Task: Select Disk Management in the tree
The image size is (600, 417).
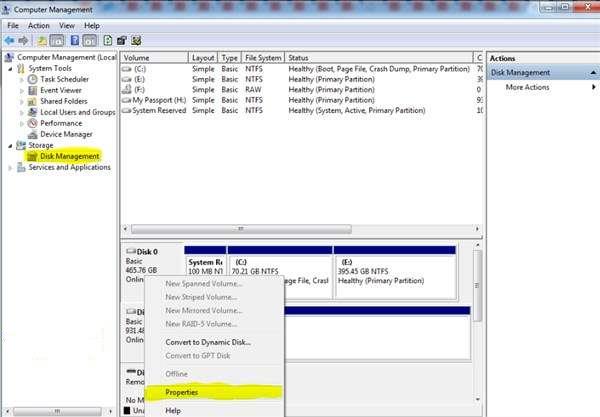Action: [x=69, y=156]
